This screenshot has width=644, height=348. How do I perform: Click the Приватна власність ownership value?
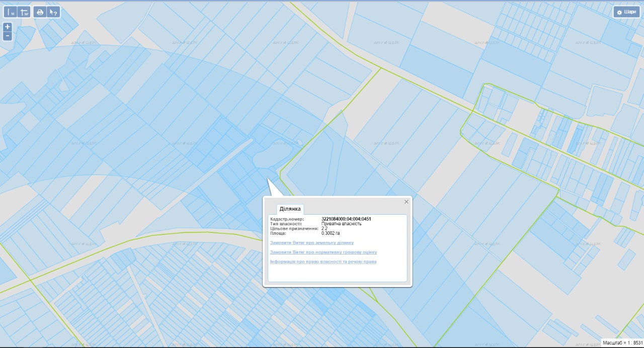[x=342, y=224]
